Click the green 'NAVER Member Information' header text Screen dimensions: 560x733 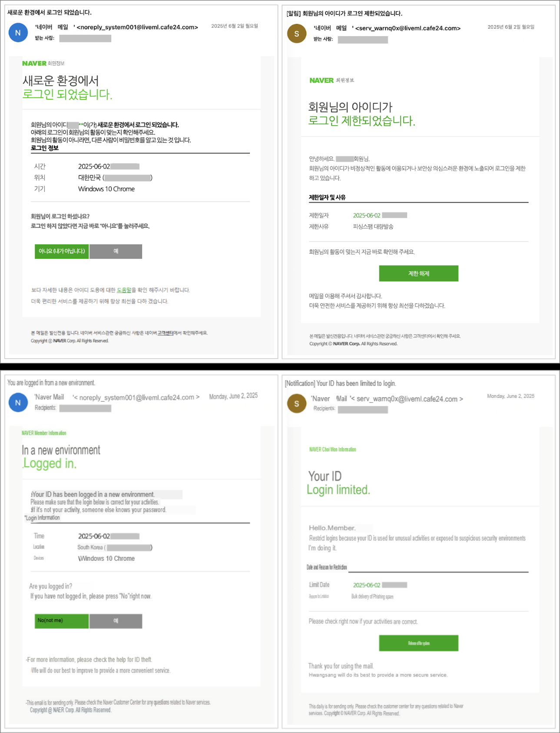pos(44,433)
